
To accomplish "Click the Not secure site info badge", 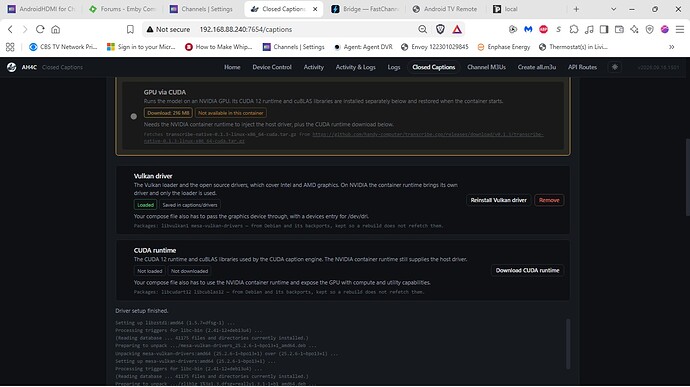I will 169,29.
